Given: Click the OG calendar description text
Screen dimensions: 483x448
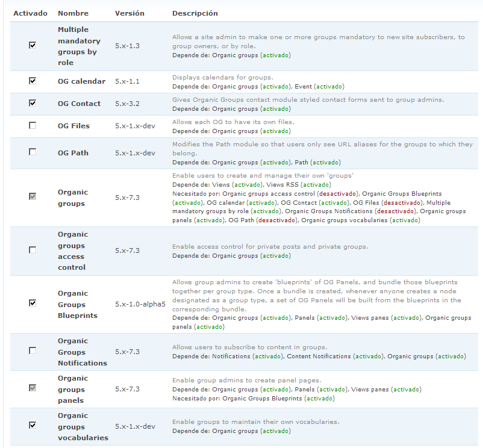Looking at the screenshot, I should [223, 77].
